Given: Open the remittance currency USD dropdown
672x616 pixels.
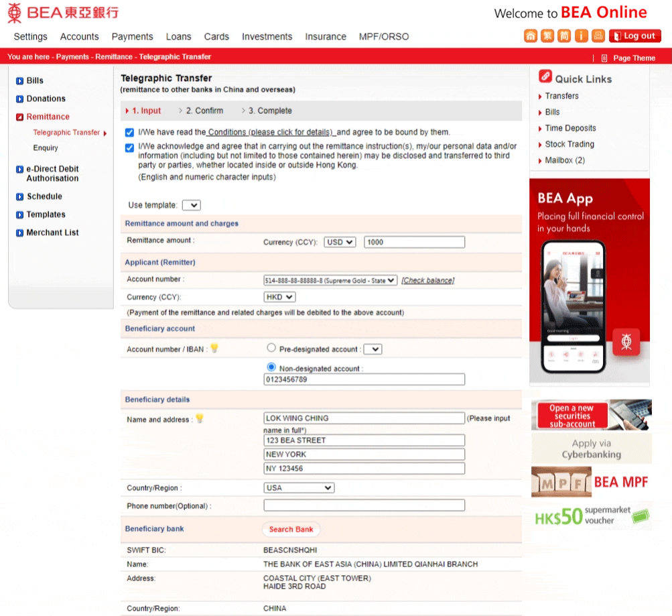Looking at the screenshot, I should (340, 242).
